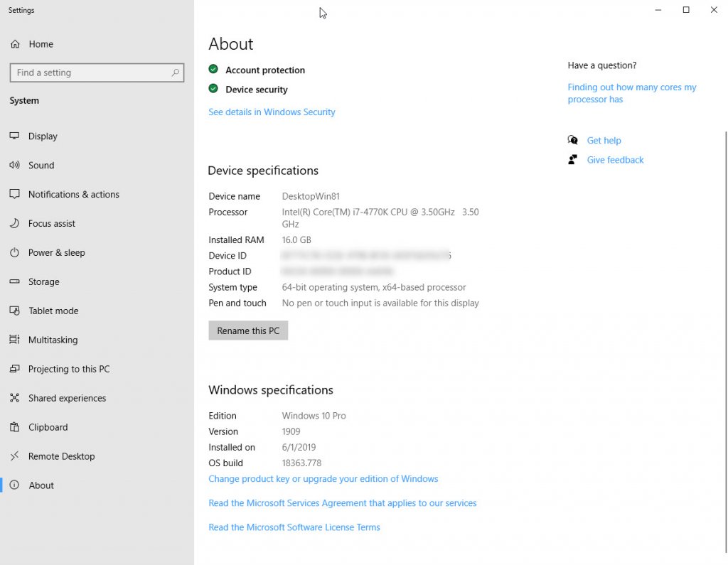
Task: Open See details in Windows Security
Action: (272, 112)
